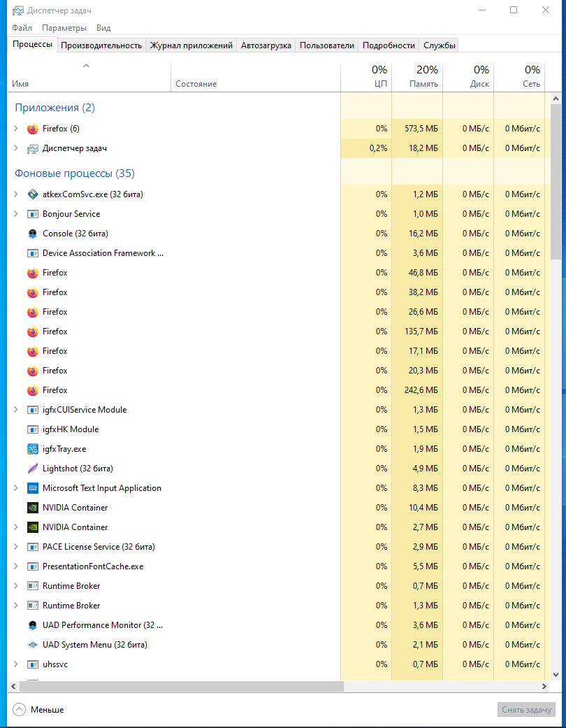Click the Lightshot feather icon
This screenshot has height=728, width=566.
(x=32, y=469)
